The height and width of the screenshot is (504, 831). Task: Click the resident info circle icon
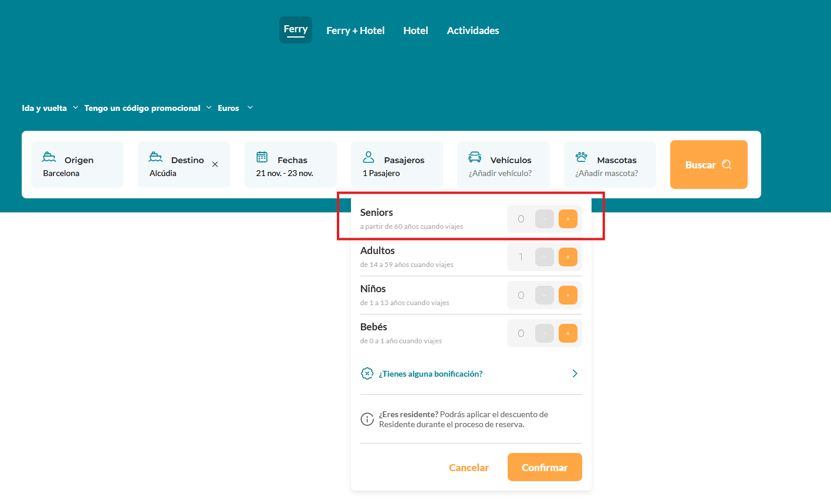click(367, 419)
